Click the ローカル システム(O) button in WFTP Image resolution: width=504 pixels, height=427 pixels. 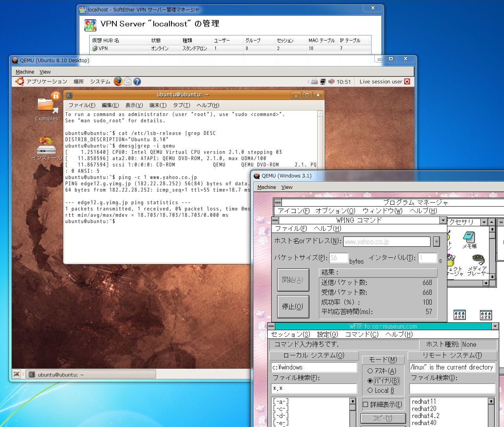(x=314, y=355)
